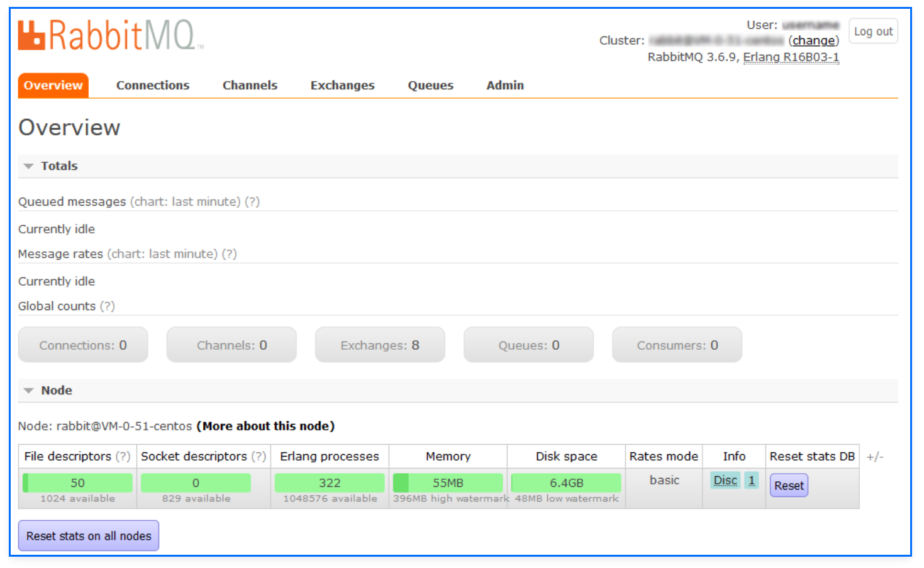This screenshot has height=568, width=924.
Task: Click the Consumers: 0 count button
Action: pyautogui.click(x=677, y=345)
